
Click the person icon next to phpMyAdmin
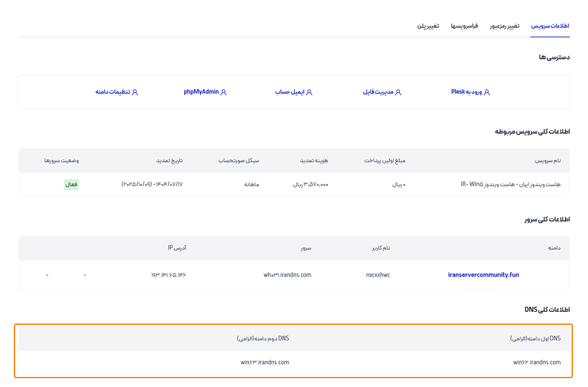[x=224, y=92]
